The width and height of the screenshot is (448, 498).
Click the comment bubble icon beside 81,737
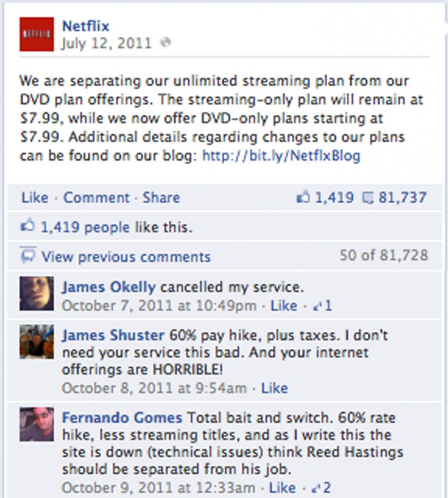click(368, 198)
